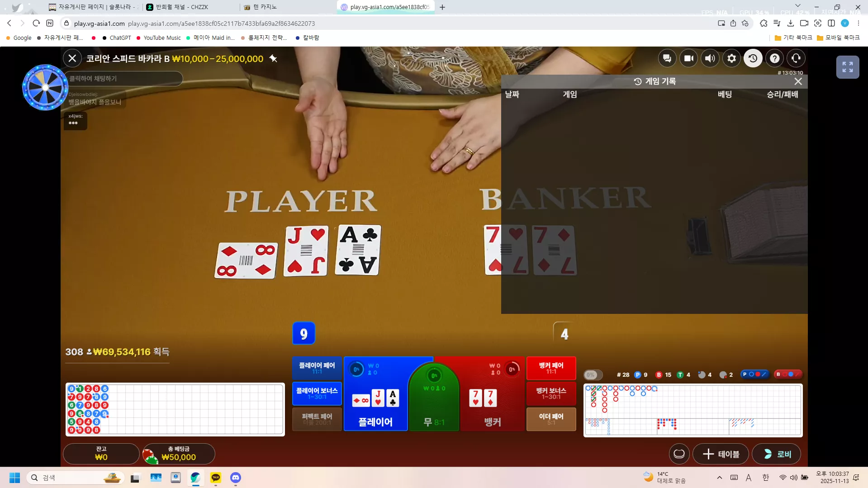868x488 pixels.
Task: Open the YouTube Music bookmark
Action: click(x=158, y=38)
